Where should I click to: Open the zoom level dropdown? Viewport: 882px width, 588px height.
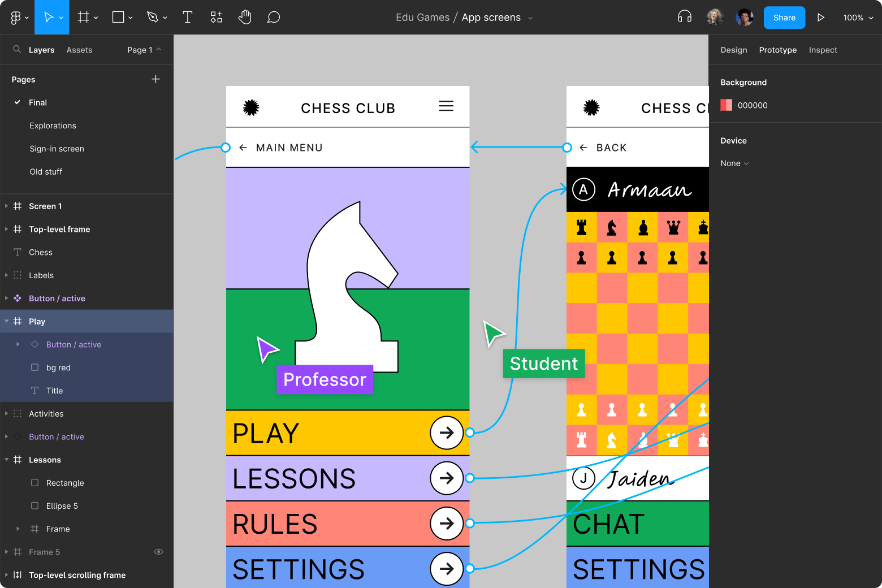coord(857,18)
